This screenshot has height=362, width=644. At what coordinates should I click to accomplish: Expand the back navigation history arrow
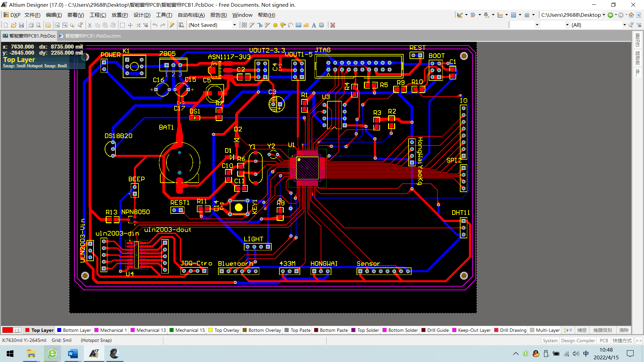coord(616,15)
